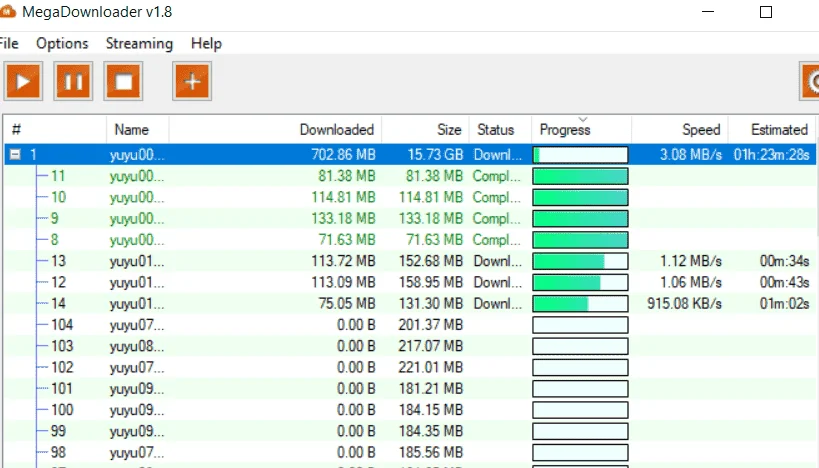This screenshot has width=819, height=468.
Task: Select downloading file row 13
Action: pyautogui.click(x=410, y=261)
